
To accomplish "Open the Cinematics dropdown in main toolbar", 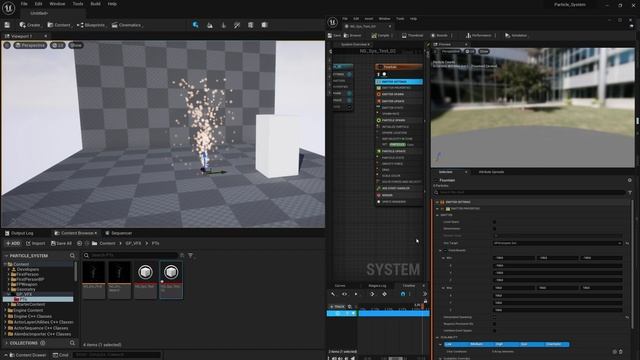I will tap(127, 25).
